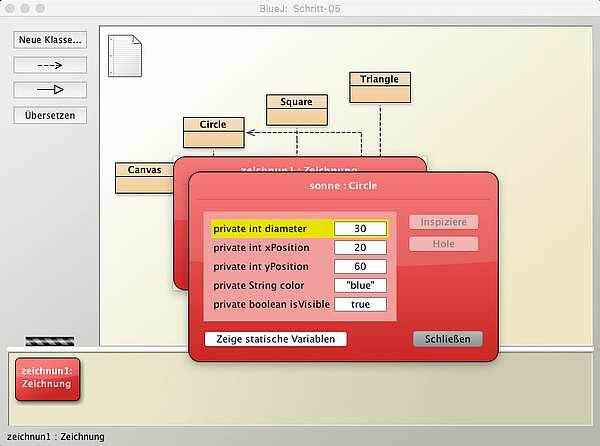Click the zeichnun1 Zeichnung object
Screen dimensions: 600x446
[48, 378]
